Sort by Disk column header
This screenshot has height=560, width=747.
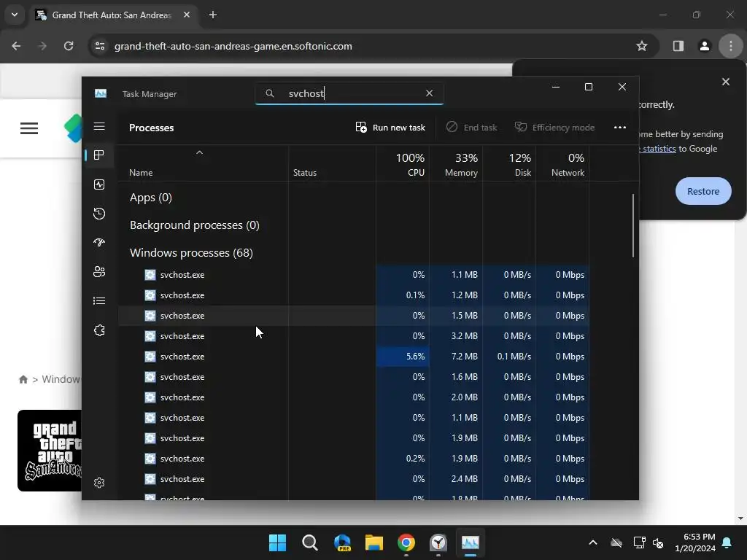click(x=509, y=164)
